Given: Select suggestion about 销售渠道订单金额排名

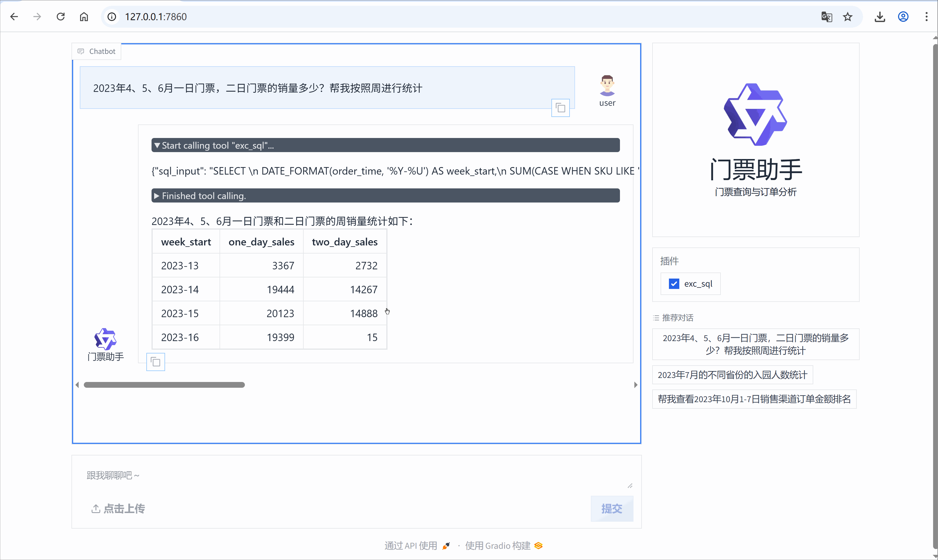Looking at the screenshot, I should (x=754, y=399).
